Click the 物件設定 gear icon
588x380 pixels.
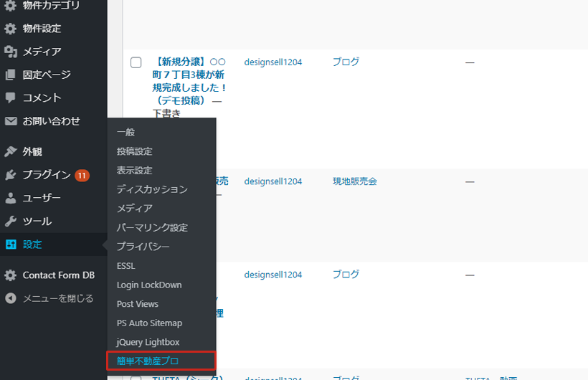pyautogui.click(x=11, y=29)
